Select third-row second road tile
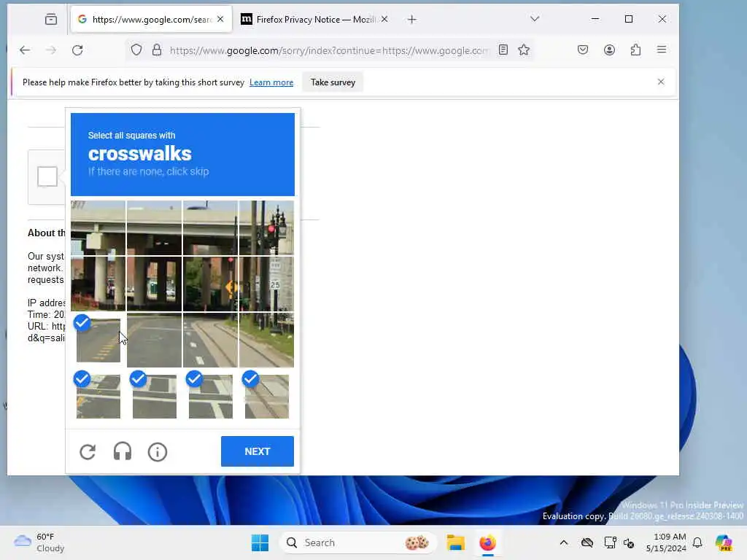The height and width of the screenshot is (560, 747). click(x=155, y=340)
